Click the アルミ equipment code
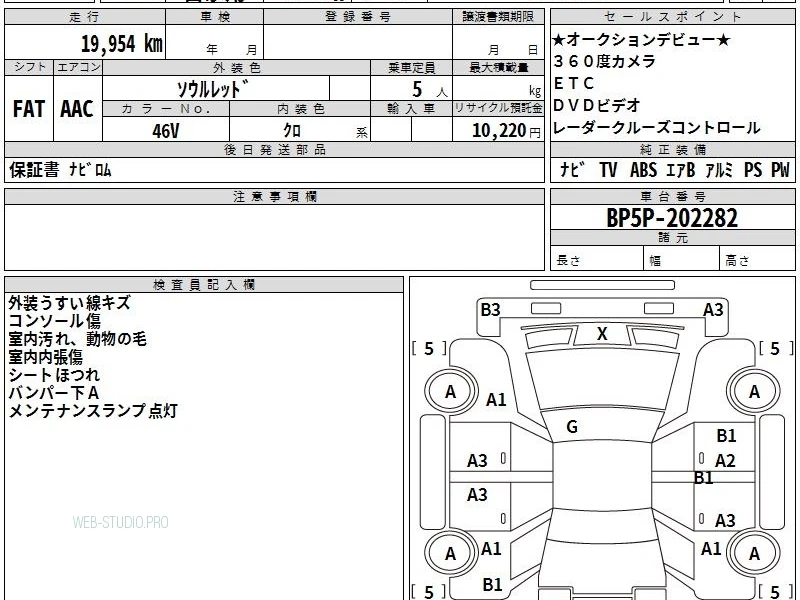This screenshot has width=800, height=600. [x=719, y=169]
